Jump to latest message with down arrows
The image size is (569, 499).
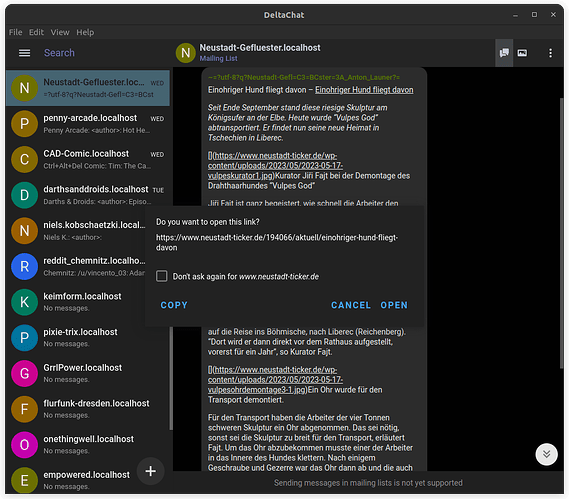(547, 454)
